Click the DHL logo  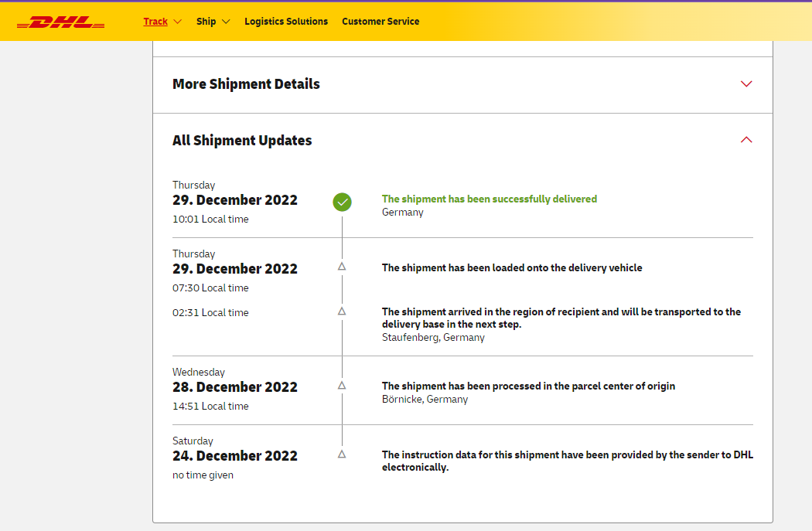(60, 22)
